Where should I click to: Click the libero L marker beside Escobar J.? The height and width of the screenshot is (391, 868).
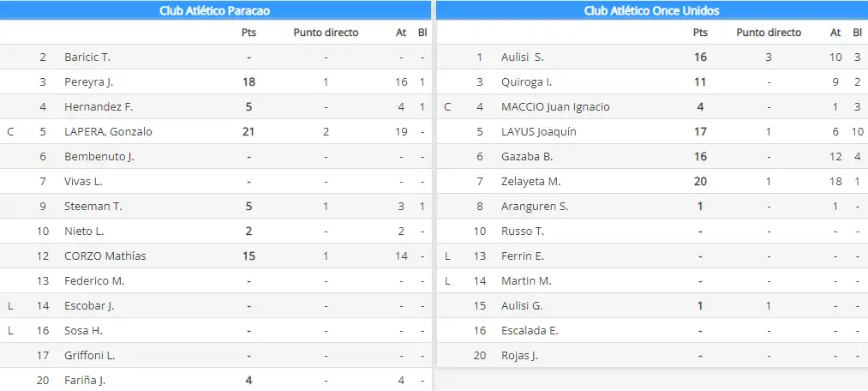pyautogui.click(x=10, y=306)
